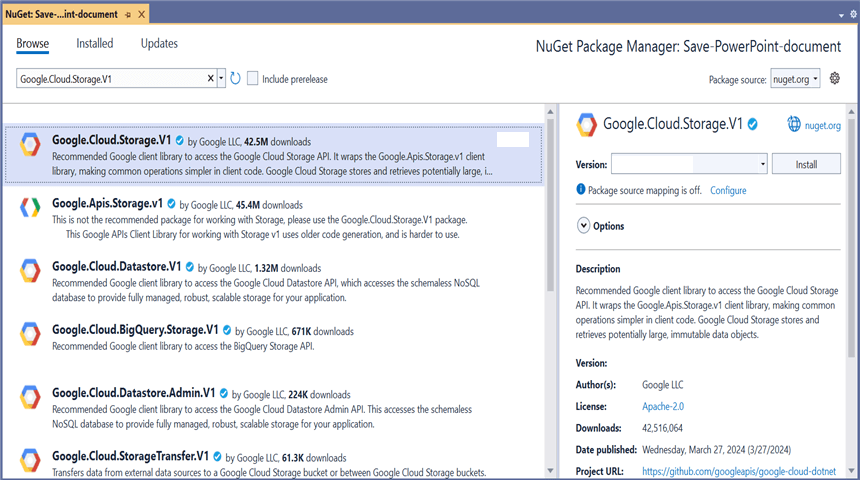Click the Google.Cloud.BigQuery.Storage.V1 package logo
The width and height of the screenshot is (860, 480).
pos(30,334)
